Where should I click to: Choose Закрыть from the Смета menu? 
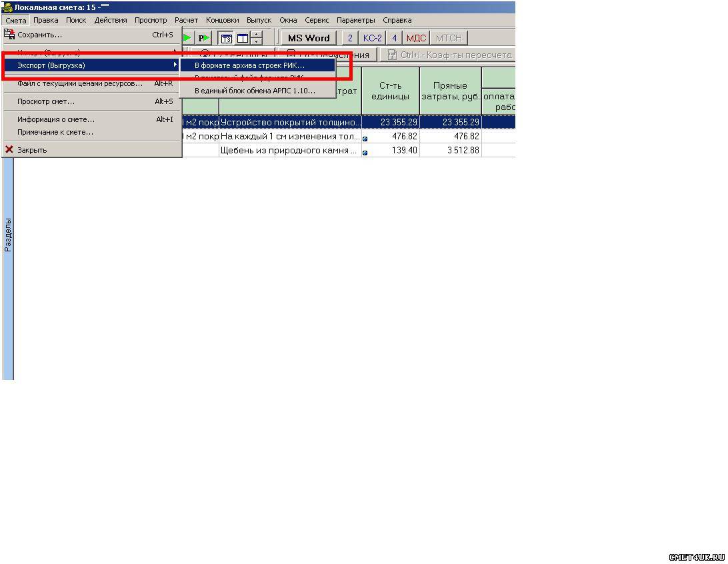click(92, 150)
